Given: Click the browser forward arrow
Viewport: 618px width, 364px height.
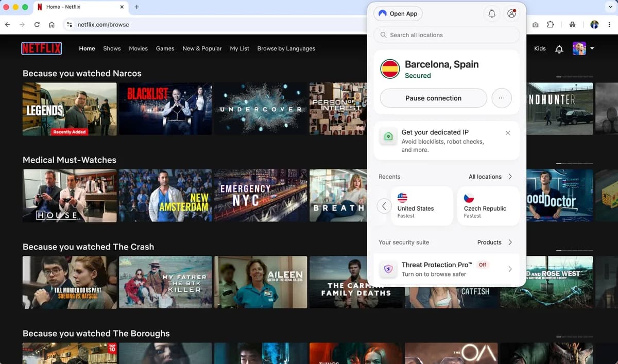Looking at the screenshot, I should tap(22, 24).
